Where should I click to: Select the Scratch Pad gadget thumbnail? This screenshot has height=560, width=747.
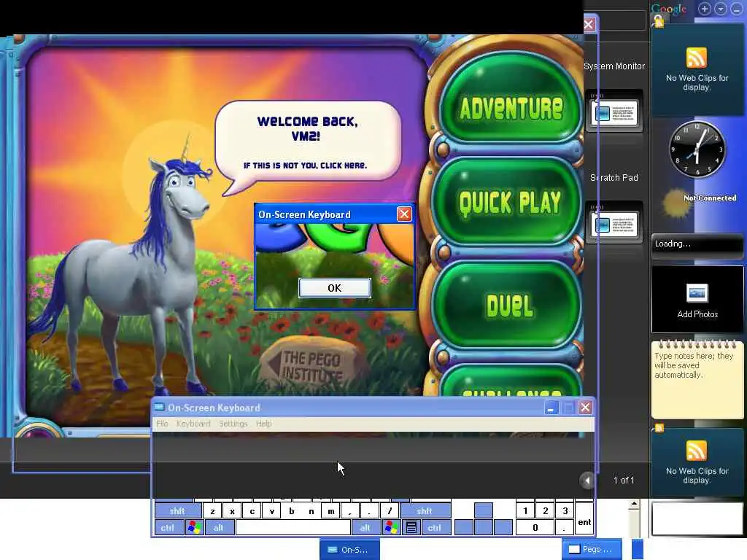coord(614,224)
